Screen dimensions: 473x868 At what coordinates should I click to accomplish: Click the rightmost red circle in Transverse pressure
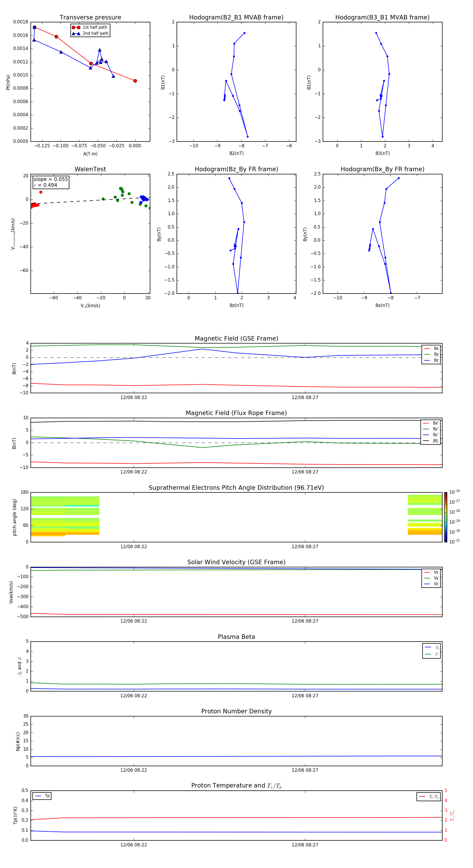coord(135,81)
